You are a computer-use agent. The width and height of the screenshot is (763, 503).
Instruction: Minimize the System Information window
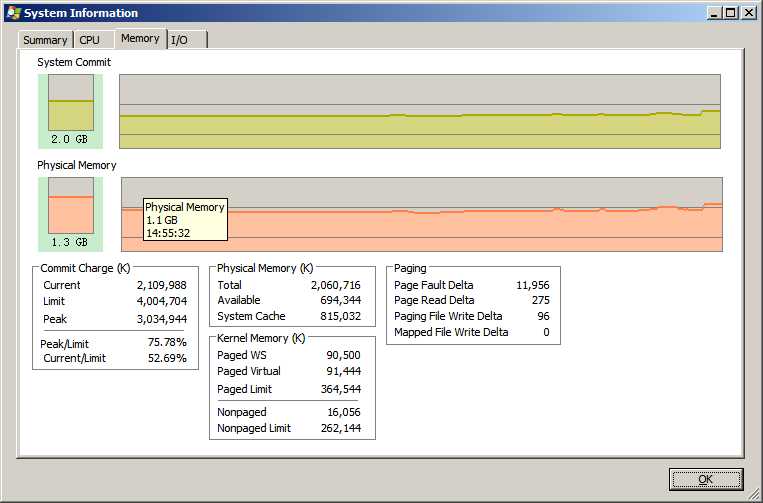point(714,13)
